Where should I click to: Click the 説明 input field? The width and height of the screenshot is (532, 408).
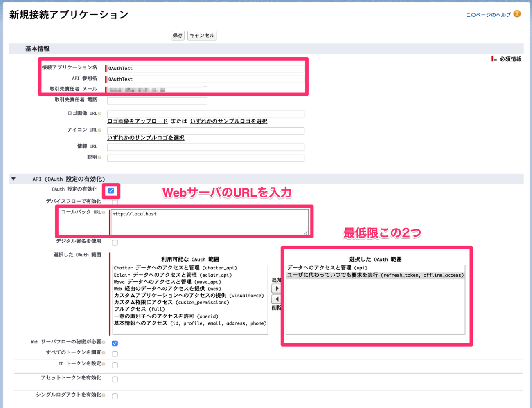point(206,158)
